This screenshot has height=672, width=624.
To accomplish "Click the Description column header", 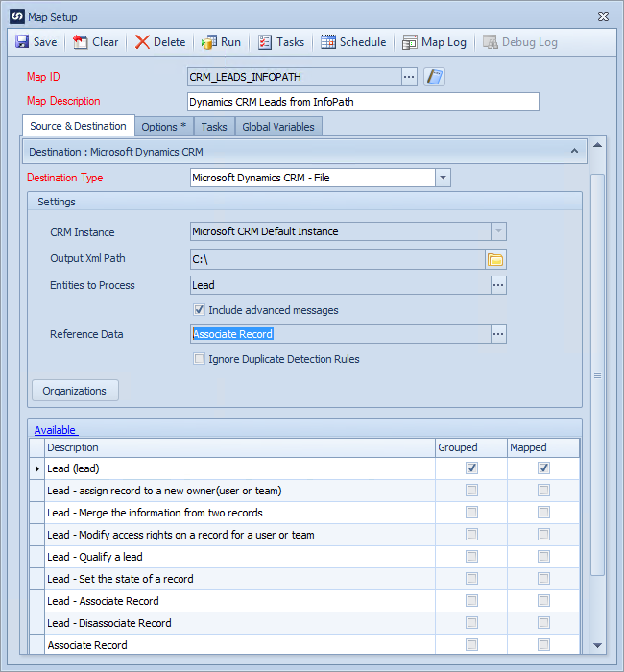I will [x=240, y=447].
